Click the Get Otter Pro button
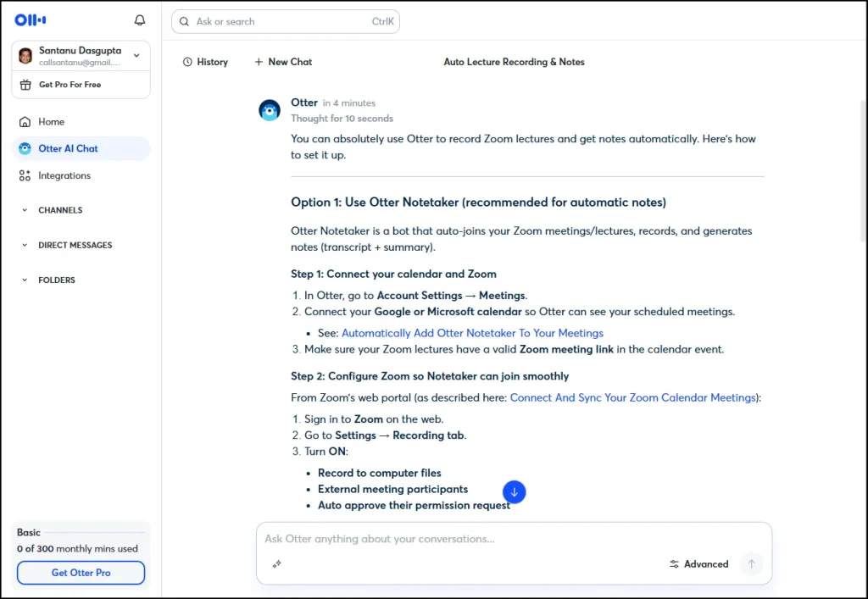This screenshot has width=868, height=599. [x=81, y=573]
